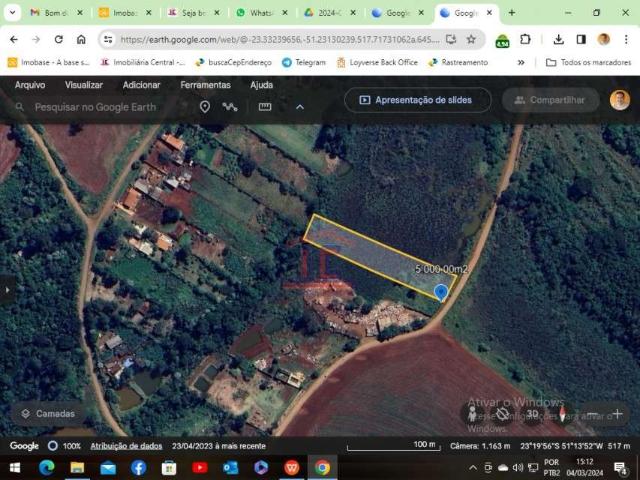This screenshot has width=640, height=480.
Task: Toggle the globe rotation lock button
Action: click(x=502, y=414)
